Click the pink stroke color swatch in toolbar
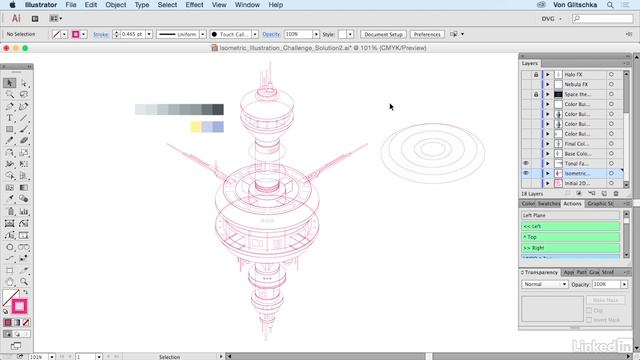The image size is (640, 360). [19, 307]
